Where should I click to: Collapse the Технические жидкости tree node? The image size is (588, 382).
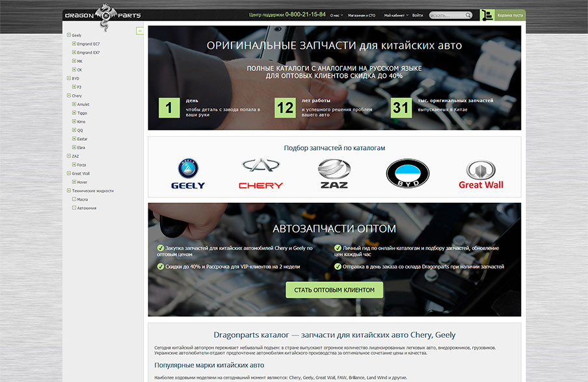(69, 190)
